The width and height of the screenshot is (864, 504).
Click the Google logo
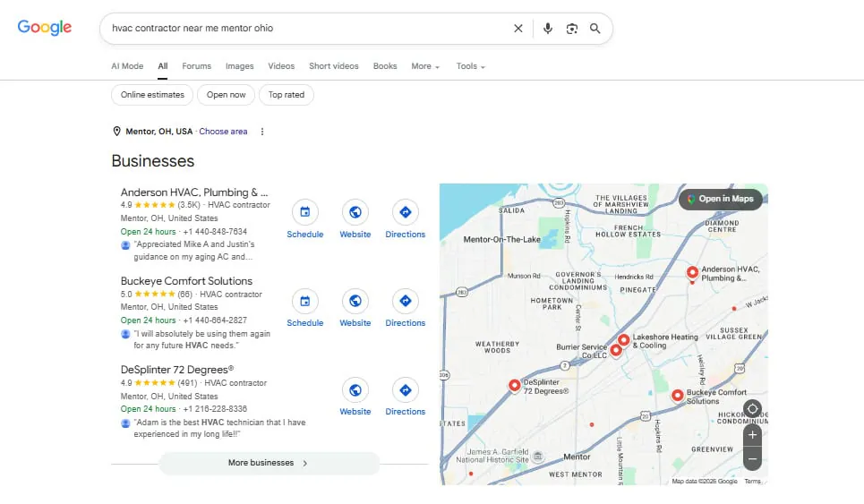point(45,28)
